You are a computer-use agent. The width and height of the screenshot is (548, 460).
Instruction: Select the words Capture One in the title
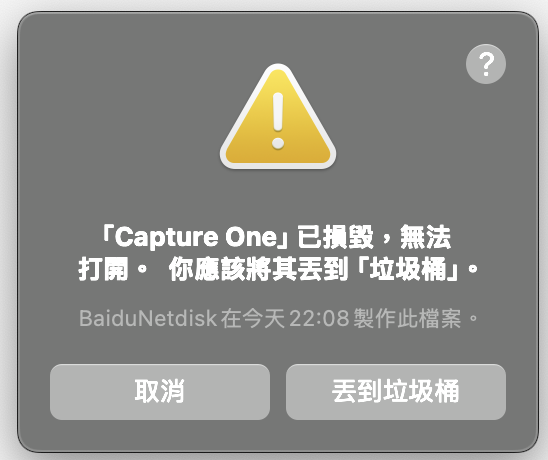pyautogui.click(x=196, y=237)
